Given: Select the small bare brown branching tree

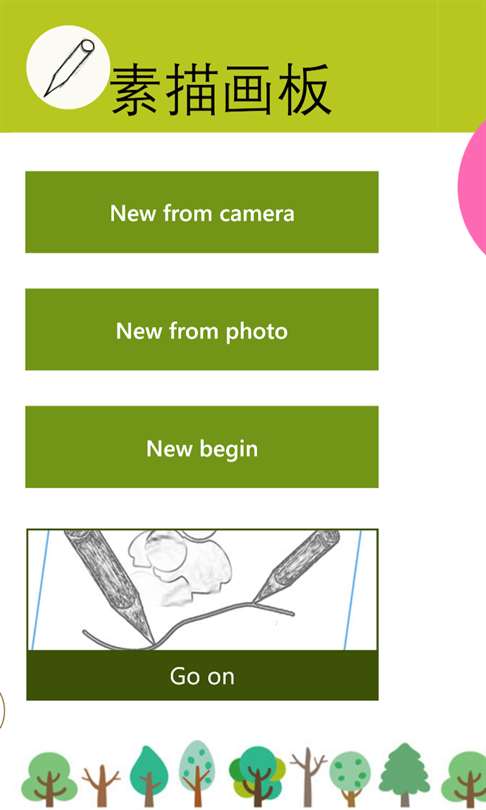Looking at the screenshot, I should (x=101, y=785).
